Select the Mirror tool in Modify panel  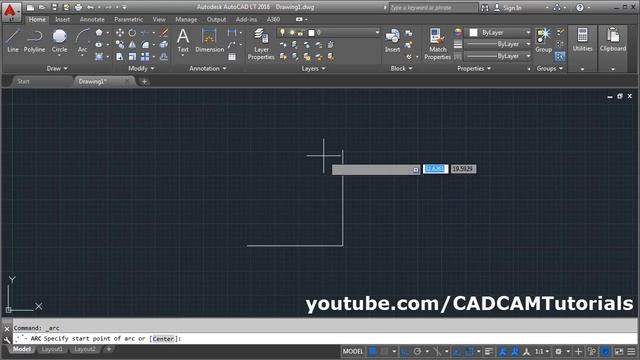132,44
